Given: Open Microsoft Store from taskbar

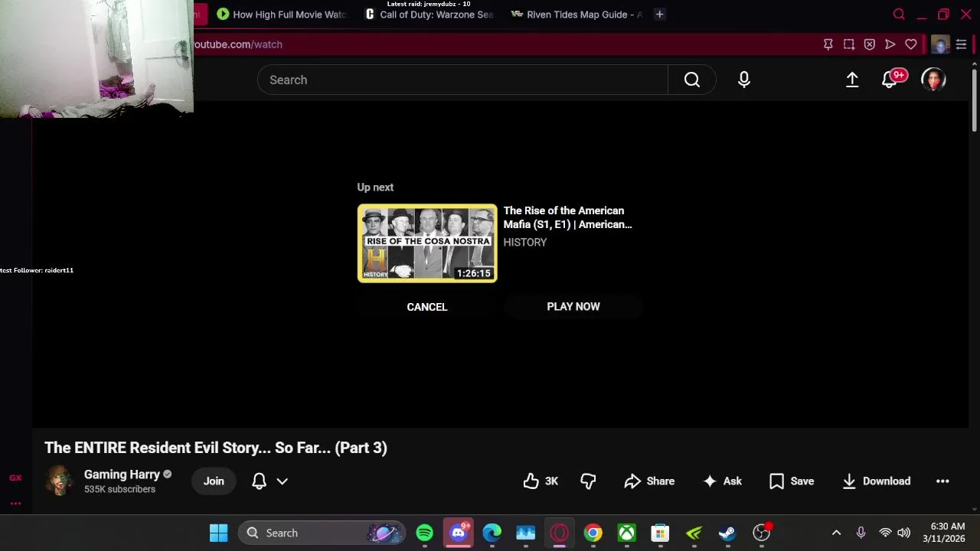Looking at the screenshot, I should 660,533.
